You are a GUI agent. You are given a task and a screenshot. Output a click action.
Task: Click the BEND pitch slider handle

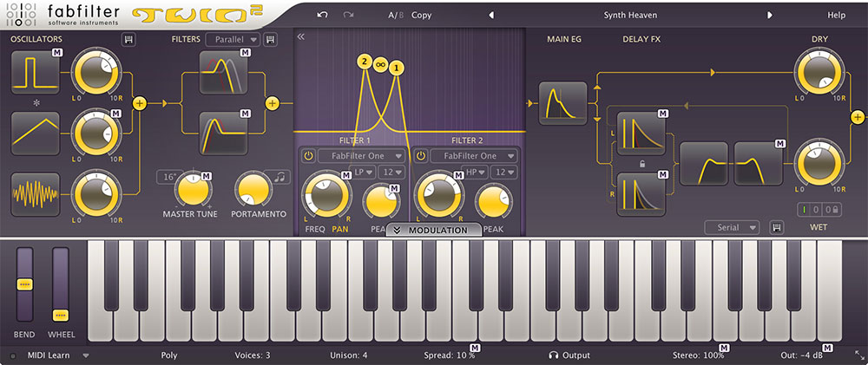24,285
